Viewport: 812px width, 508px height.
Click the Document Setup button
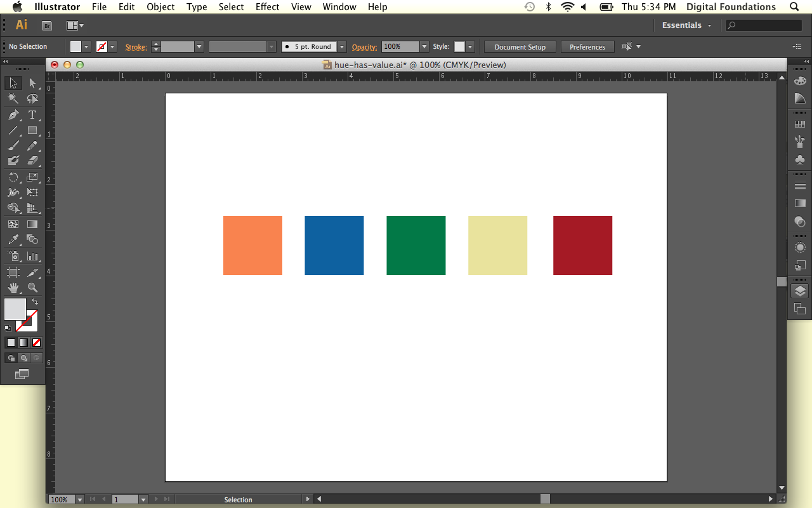pyautogui.click(x=520, y=47)
